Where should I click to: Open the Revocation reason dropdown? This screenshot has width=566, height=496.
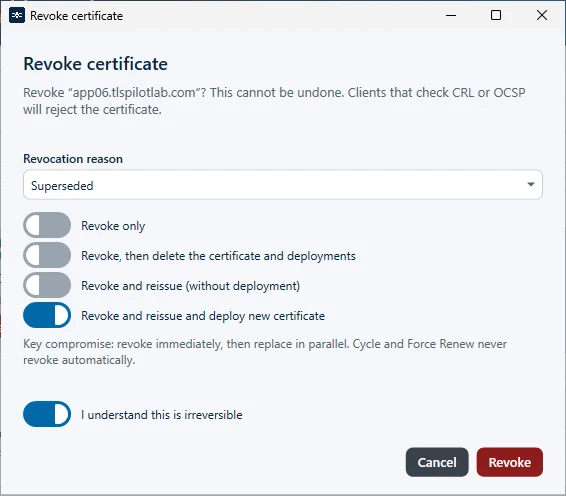pyautogui.click(x=283, y=185)
